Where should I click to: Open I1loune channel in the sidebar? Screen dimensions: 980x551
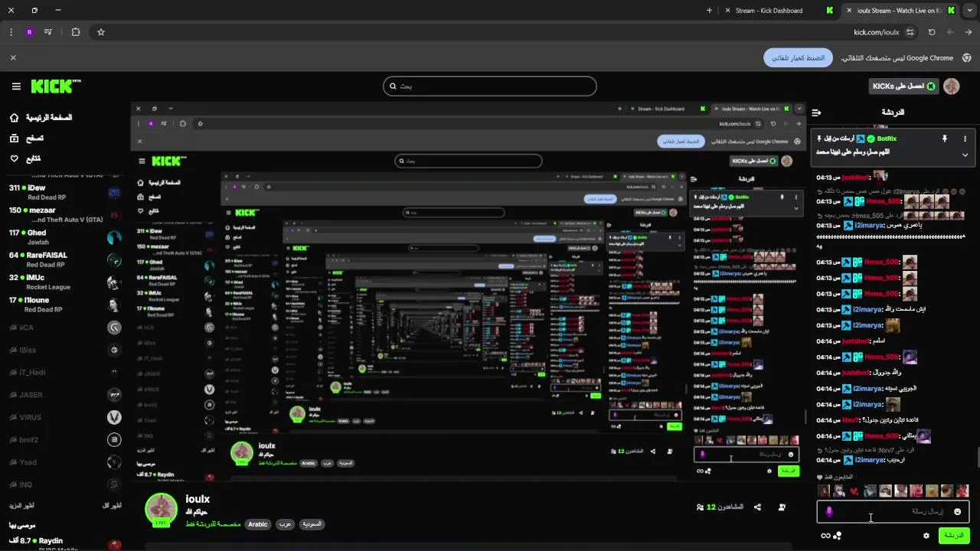[x=64, y=305]
